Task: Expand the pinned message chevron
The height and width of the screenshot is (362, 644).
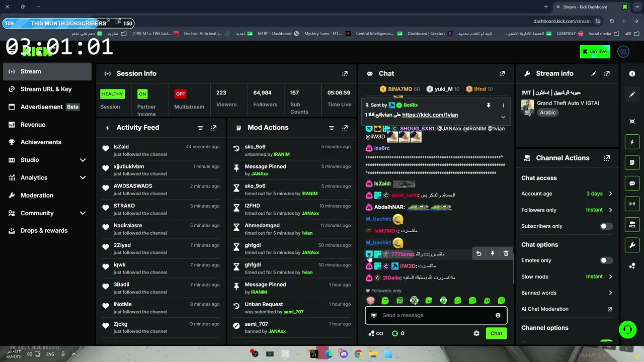Action: (x=503, y=117)
